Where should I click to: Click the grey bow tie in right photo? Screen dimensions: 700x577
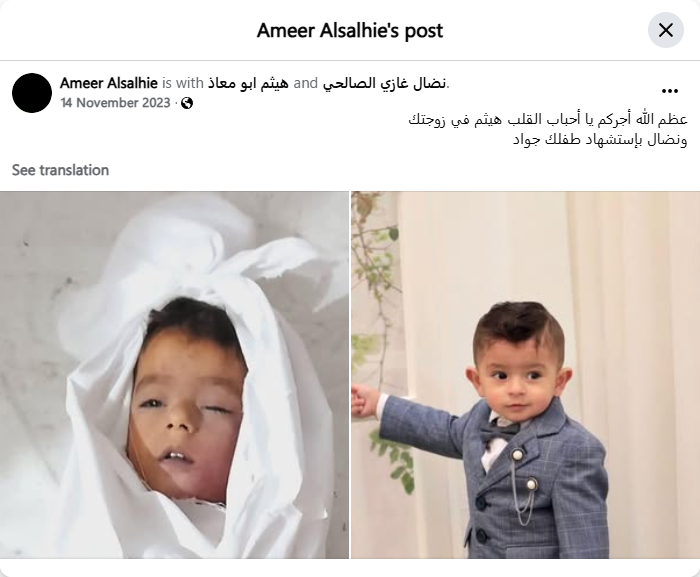(x=500, y=431)
